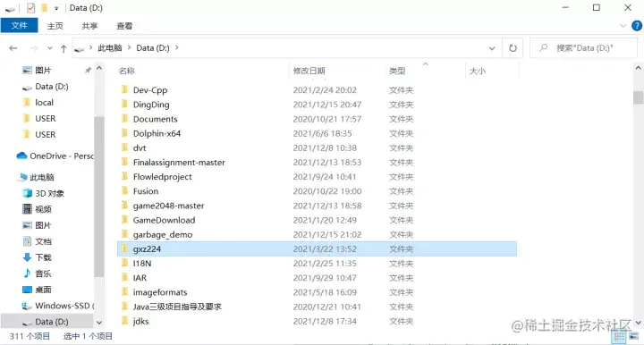Click the file list scroll-up arrow
The height and width of the screenshot is (345, 644).
click(639, 69)
